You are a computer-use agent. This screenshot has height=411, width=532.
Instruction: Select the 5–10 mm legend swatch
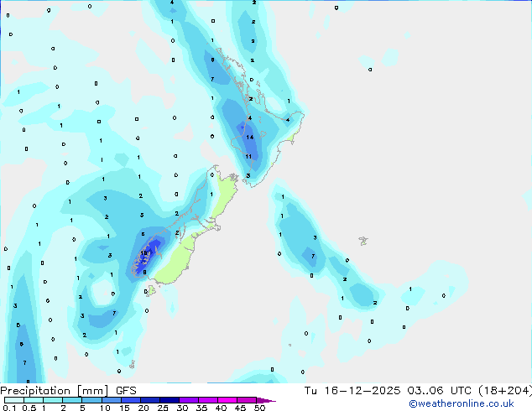(91, 400)
